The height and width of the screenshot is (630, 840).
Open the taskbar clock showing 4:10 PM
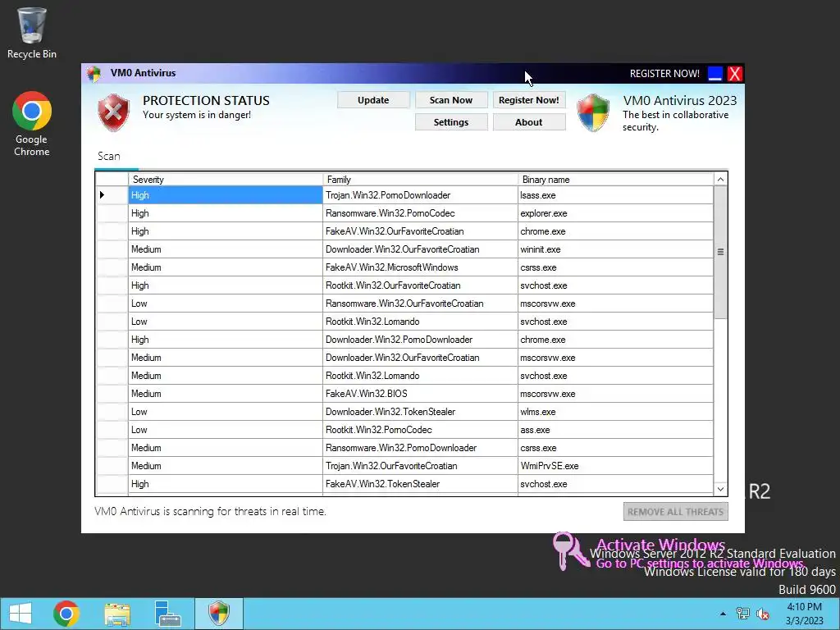click(804, 614)
